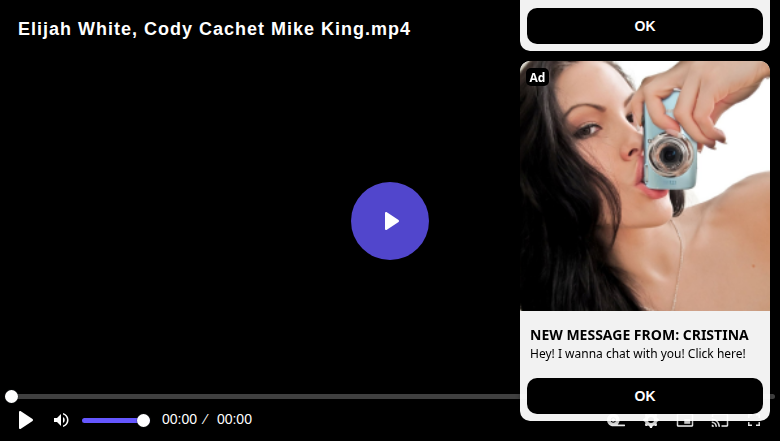
Task: Click the video title text
Action: pyautogui.click(x=214, y=29)
